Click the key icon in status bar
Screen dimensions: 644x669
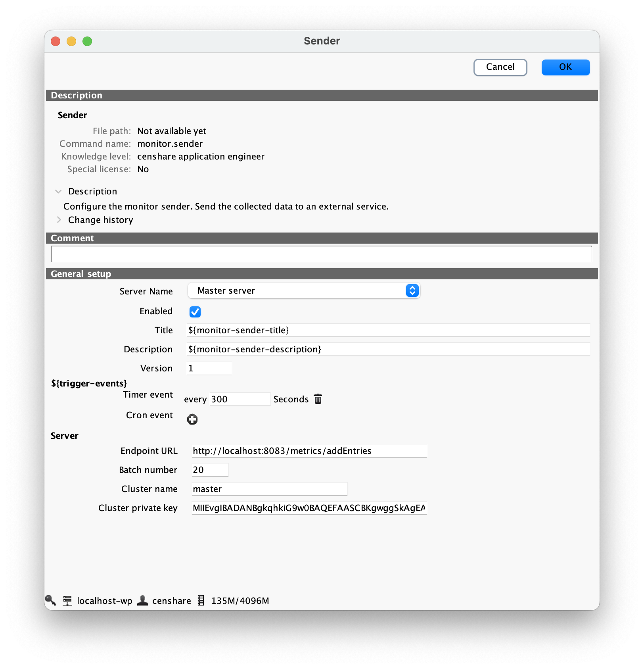(51, 600)
